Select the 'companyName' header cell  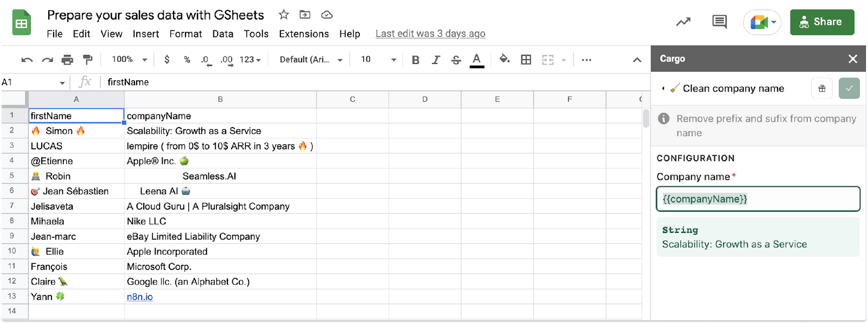point(220,116)
